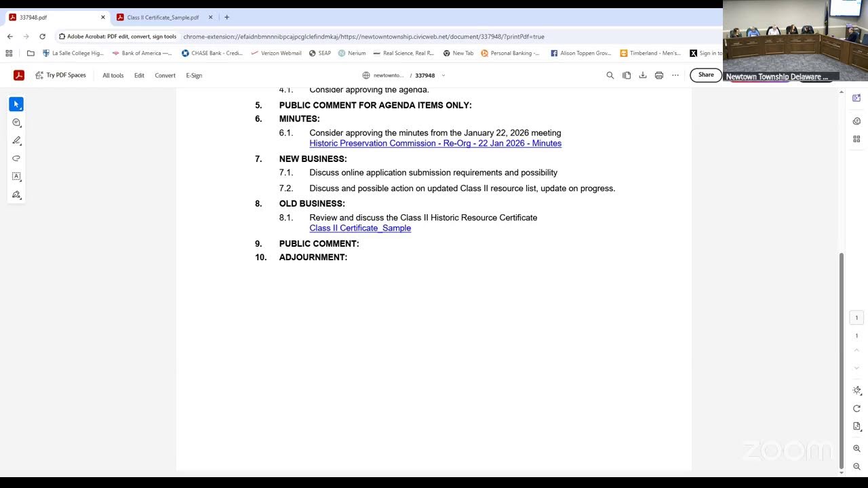
Task: Click the 'PUBLIC COMMENT FOR AGENDA ITEMS ONLY:' heading
Action: coord(375,105)
